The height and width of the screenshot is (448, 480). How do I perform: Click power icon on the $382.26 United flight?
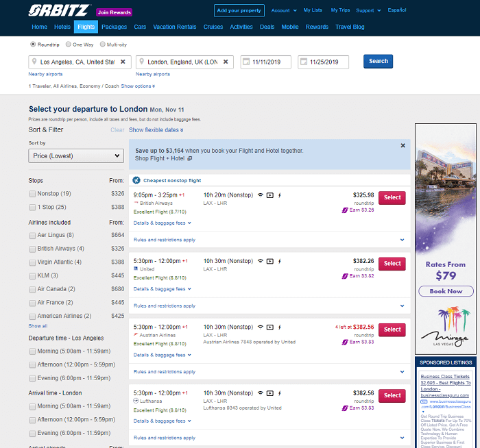click(x=280, y=261)
